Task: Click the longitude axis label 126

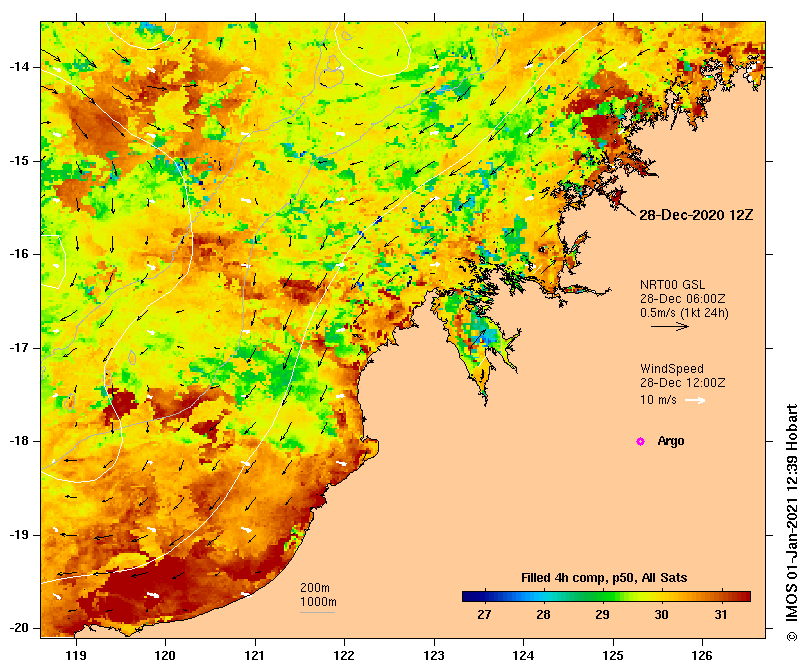Action: (x=702, y=655)
